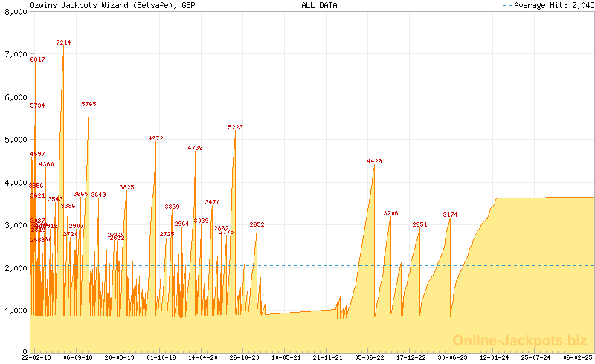Select the 05-06-22 date on x-axis

click(369, 357)
